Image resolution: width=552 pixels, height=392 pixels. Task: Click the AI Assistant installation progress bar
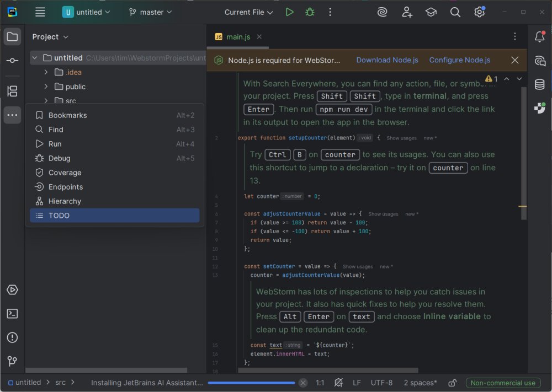tap(252, 383)
